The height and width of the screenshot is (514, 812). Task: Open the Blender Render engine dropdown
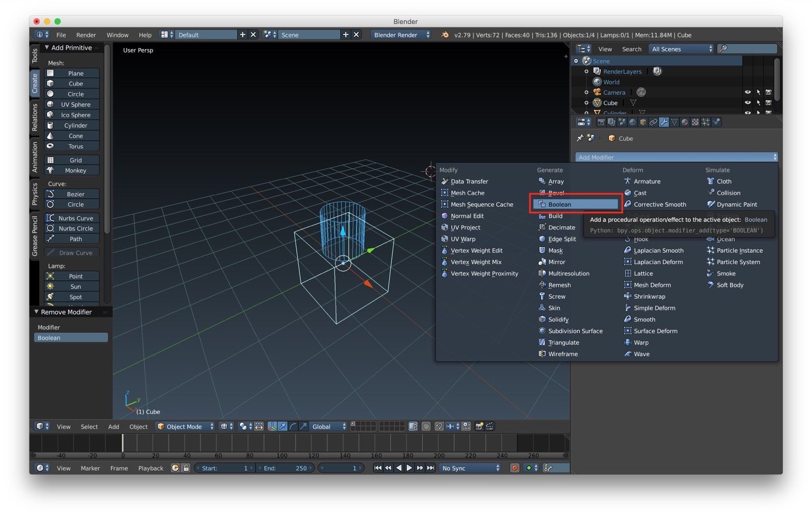click(x=401, y=35)
